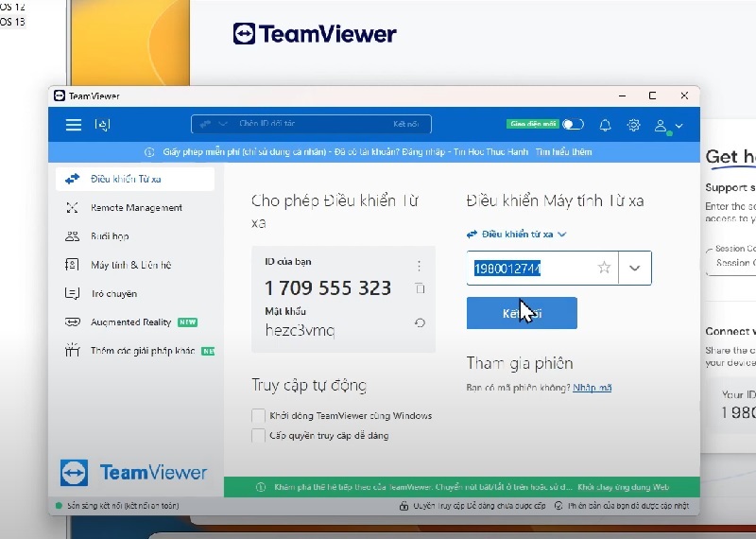Viewport: 756px width, 539px height.
Task: Click the chat bubble icon in sidebar
Action: tap(72, 293)
